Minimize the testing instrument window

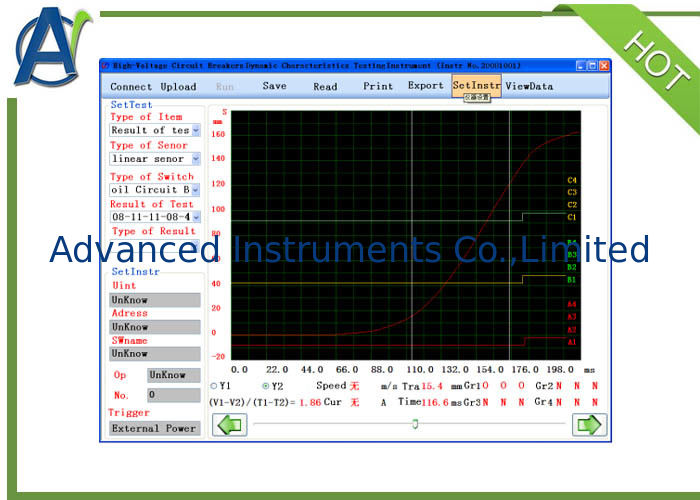[581, 66]
